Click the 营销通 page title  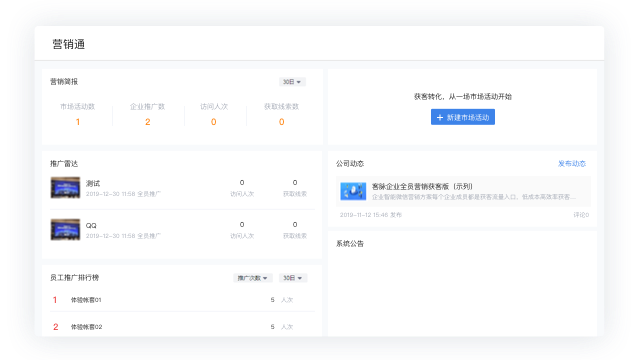69,44
